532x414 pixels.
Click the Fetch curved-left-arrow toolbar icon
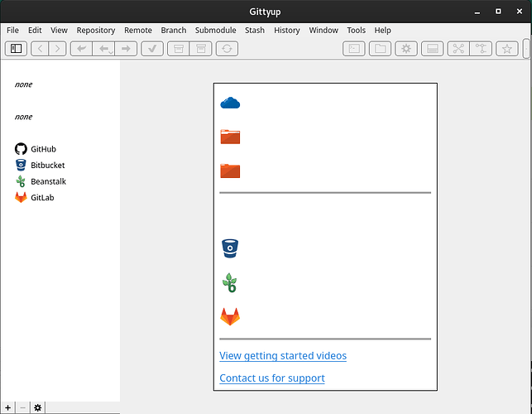[81, 49]
